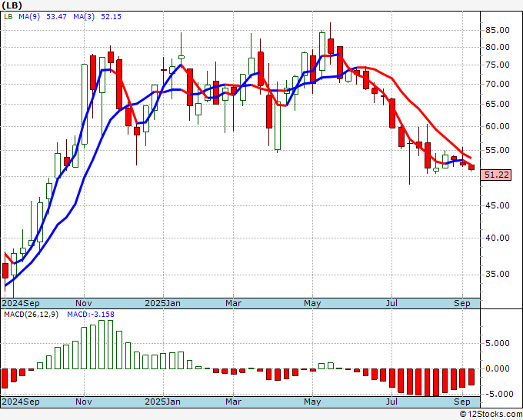This screenshot has height=420, width=523.
Task: Select the MACD:-3.158 value readout
Action: 91,315
